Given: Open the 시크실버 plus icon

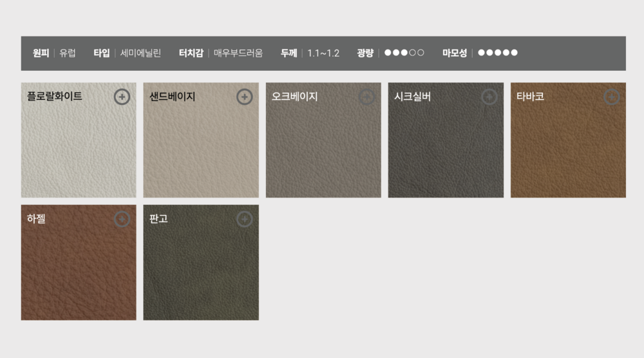Looking at the screenshot, I should 489,97.
